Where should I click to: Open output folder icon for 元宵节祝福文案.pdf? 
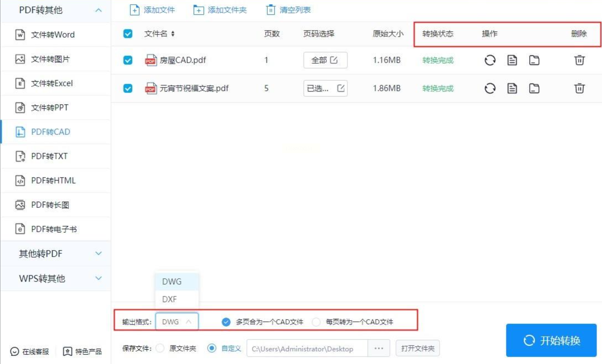click(534, 89)
